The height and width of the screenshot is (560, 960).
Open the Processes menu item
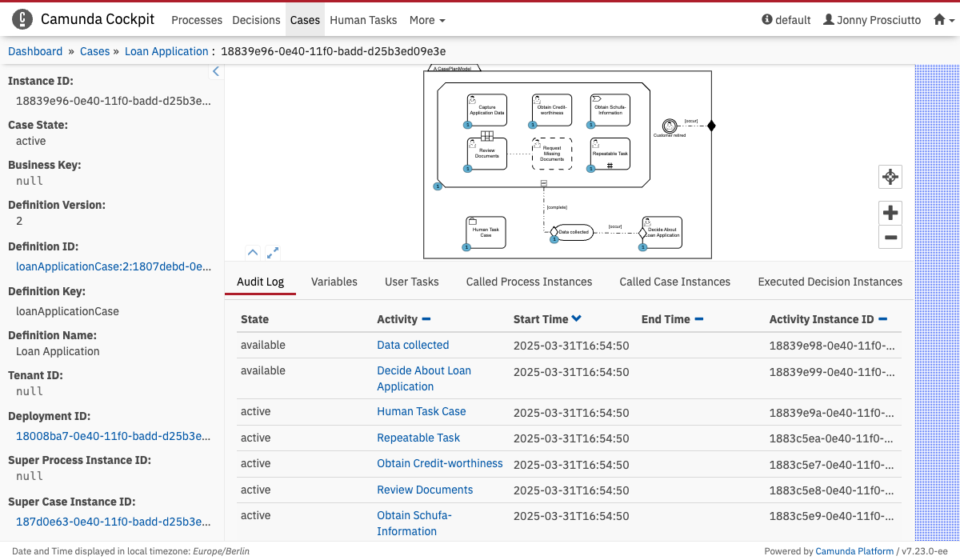click(x=197, y=20)
